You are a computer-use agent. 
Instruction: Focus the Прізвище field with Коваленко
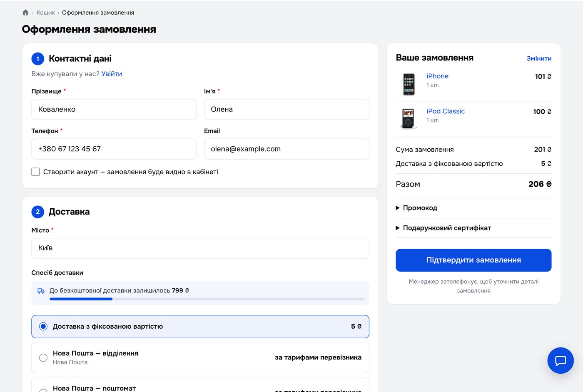[x=114, y=109]
